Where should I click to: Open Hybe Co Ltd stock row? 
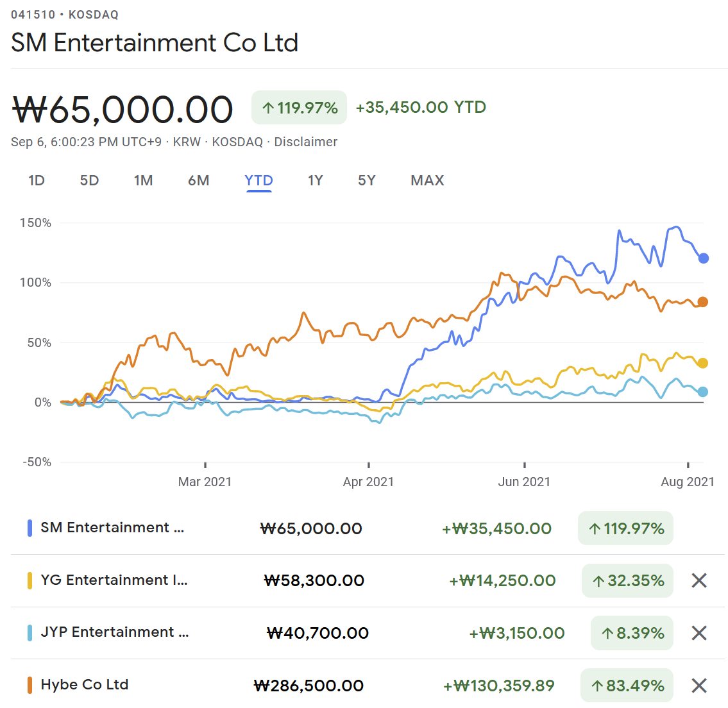84,685
